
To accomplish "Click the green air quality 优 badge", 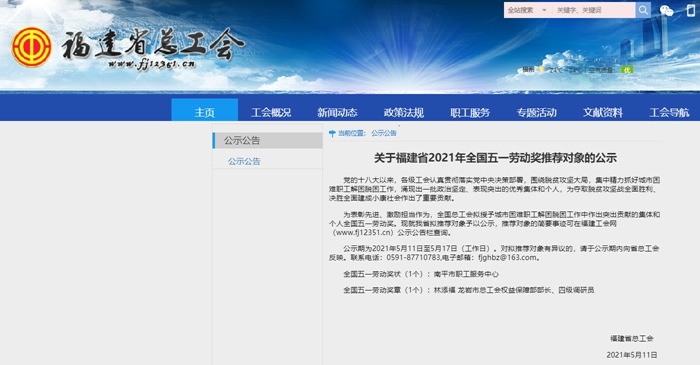I will coord(627,70).
